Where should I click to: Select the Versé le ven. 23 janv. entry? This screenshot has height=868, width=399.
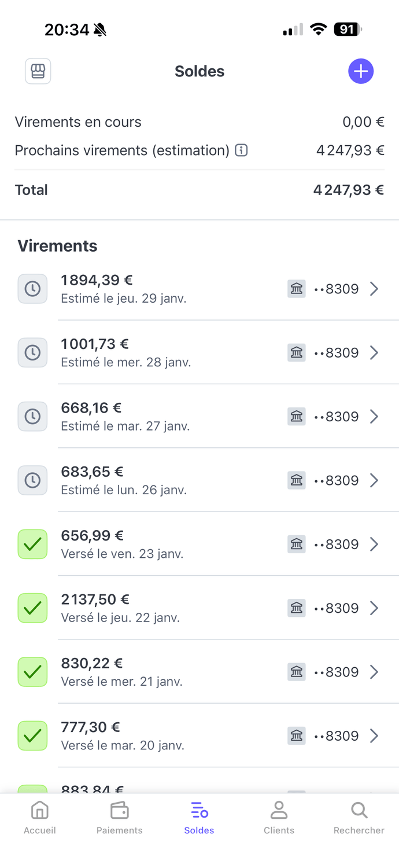pyautogui.click(x=123, y=554)
